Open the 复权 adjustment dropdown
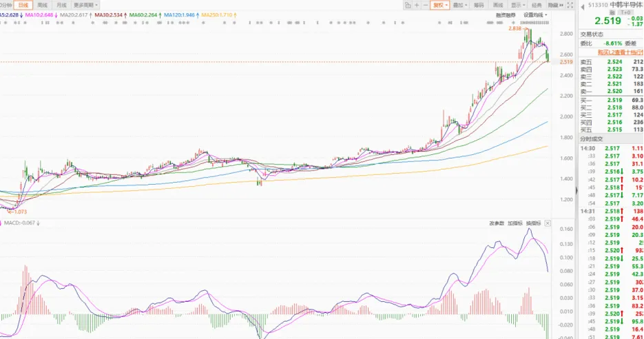644x339 pixels. point(439,5)
